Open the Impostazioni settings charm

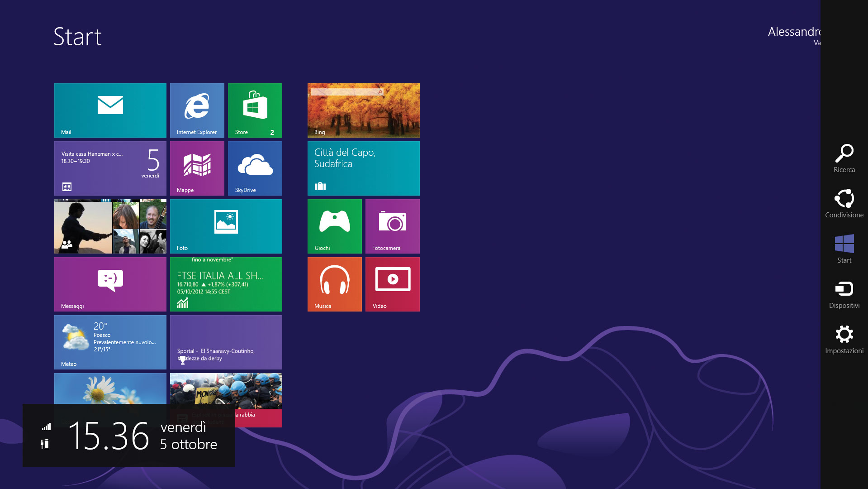[x=844, y=340]
